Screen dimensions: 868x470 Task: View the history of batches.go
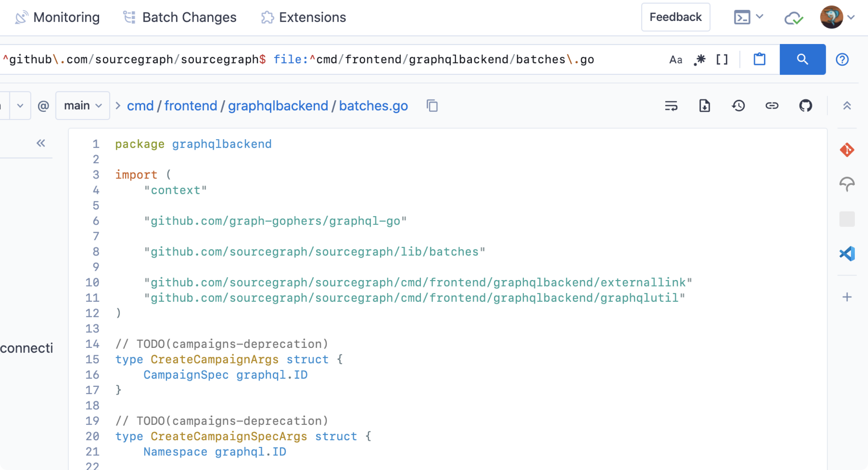coord(738,105)
